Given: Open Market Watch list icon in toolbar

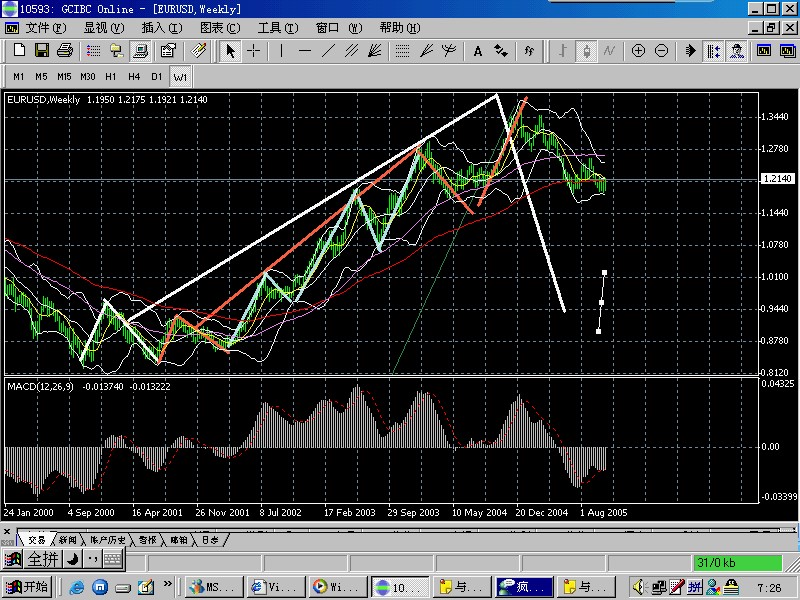Looking at the screenshot, I should tap(93, 51).
